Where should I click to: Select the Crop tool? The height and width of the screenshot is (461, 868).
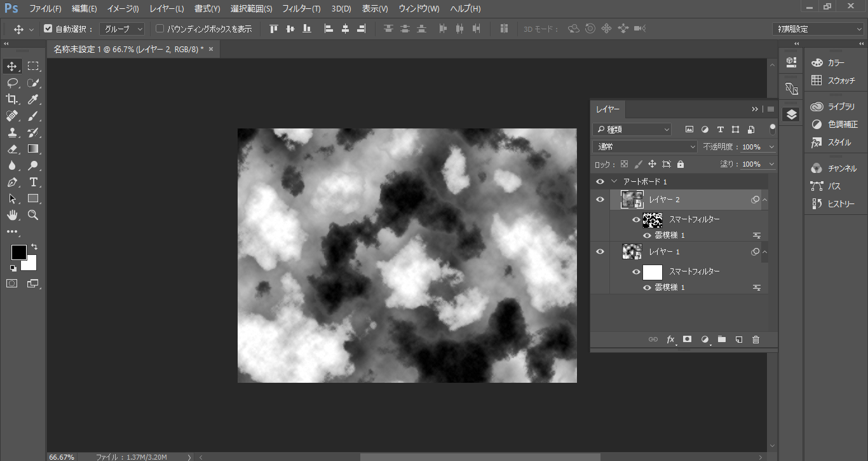[12, 99]
